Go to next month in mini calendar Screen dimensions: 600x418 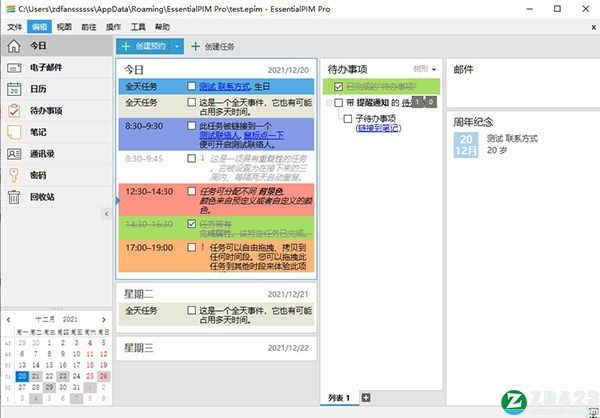(x=104, y=319)
